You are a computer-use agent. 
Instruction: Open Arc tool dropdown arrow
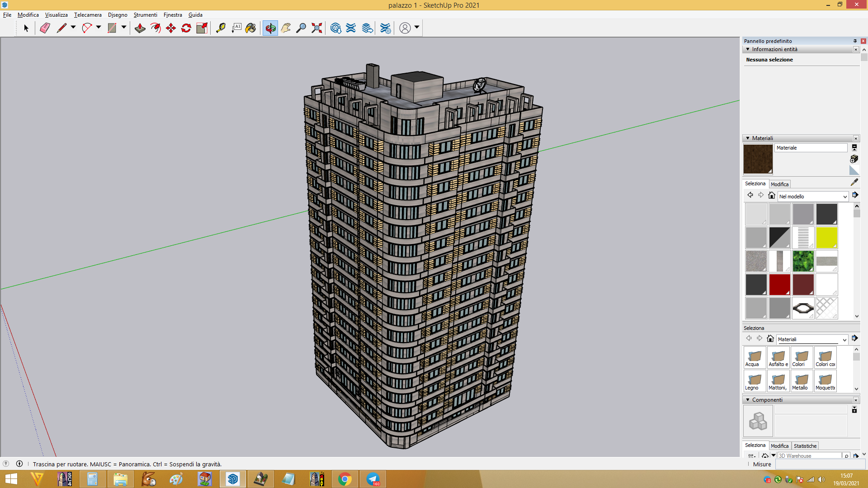99,28
